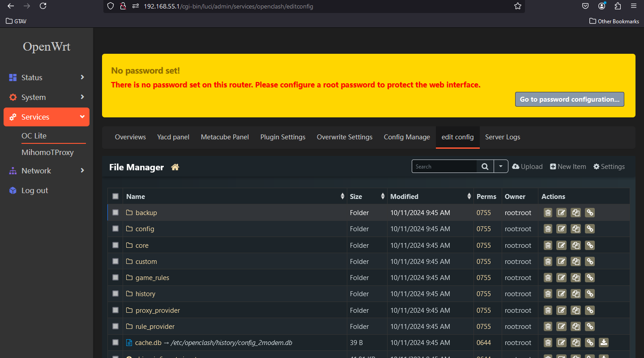Check the box for the config folder
Viewport: 644px width, 358px height.
coord(115,229)
